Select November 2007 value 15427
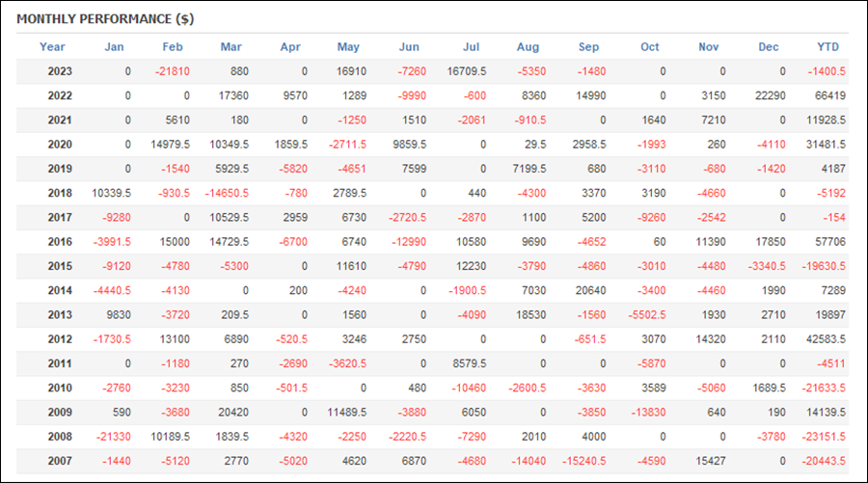 (x=711, y=461)
